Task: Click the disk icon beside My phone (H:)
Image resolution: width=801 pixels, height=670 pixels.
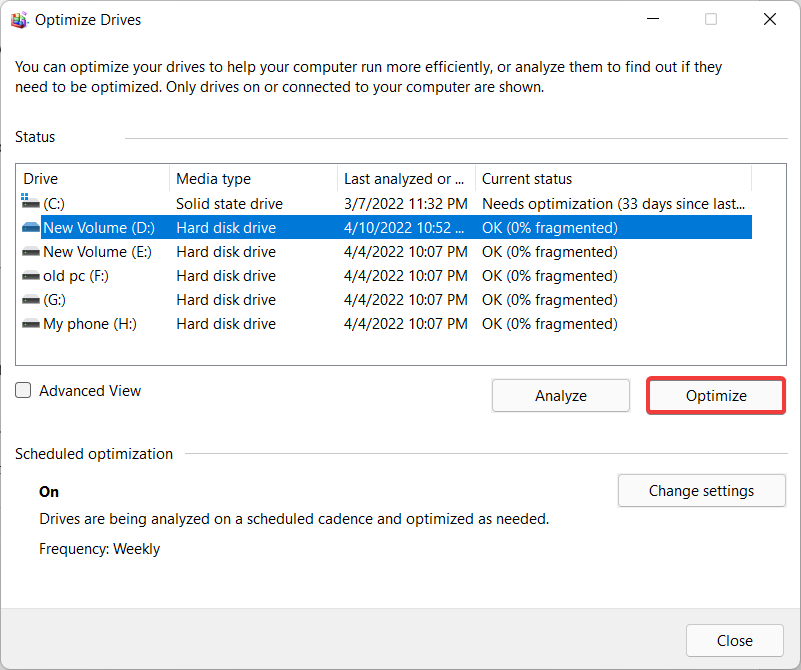Action: pos(31,323)
